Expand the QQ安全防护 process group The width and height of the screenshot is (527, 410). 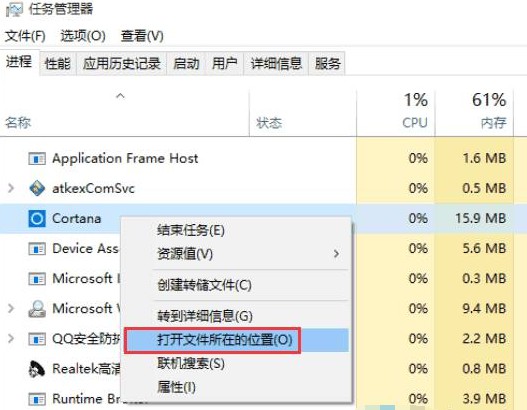[x=11, y=338]
